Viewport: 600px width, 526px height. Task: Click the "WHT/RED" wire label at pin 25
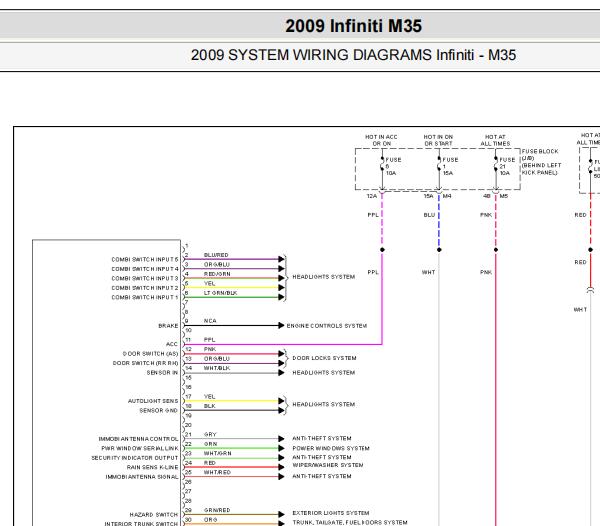click(x=217, y=472)
